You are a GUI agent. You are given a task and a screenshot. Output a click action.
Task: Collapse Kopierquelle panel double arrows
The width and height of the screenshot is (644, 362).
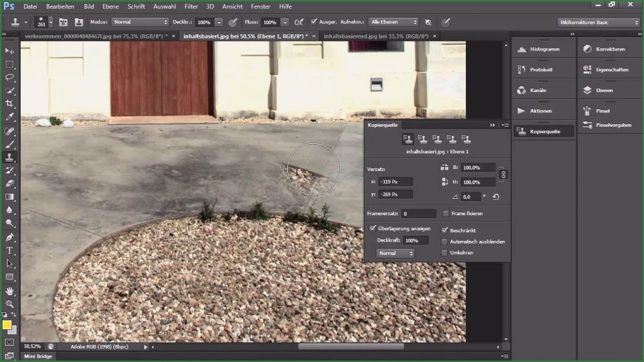(492, 125)
